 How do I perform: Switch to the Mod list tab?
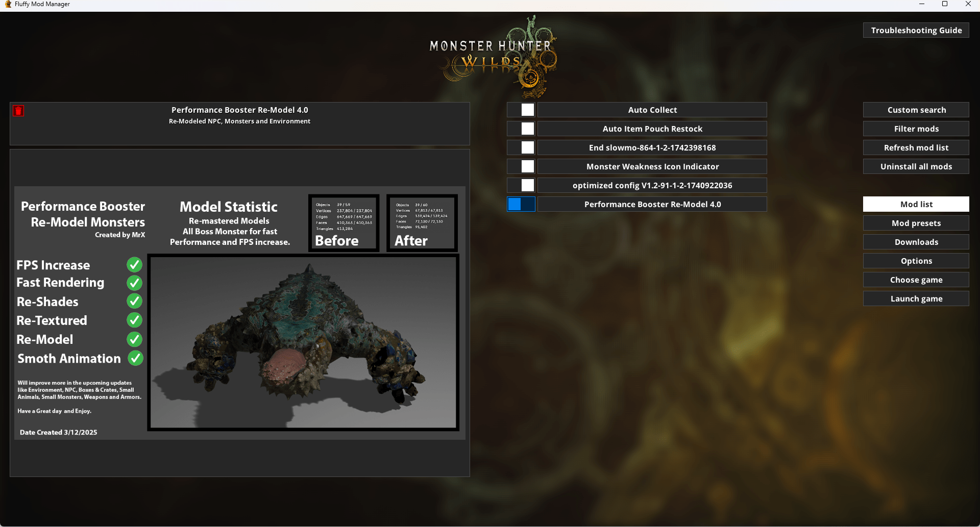pos(916,205)
